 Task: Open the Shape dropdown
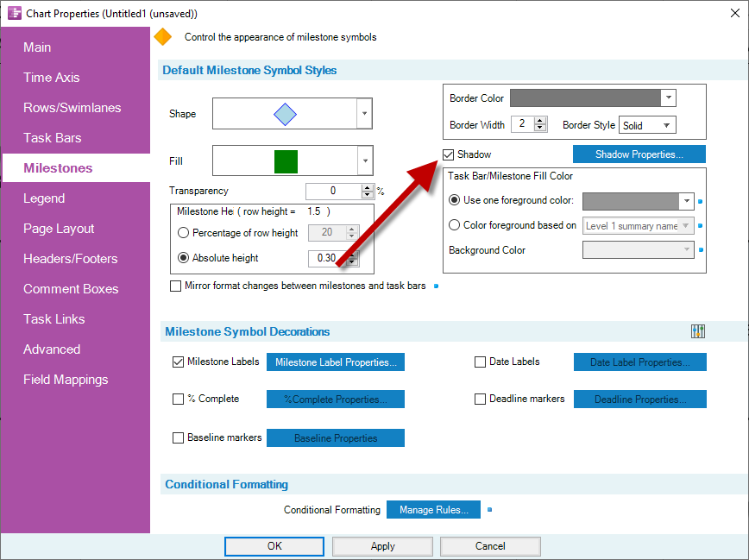coord(365,114)
